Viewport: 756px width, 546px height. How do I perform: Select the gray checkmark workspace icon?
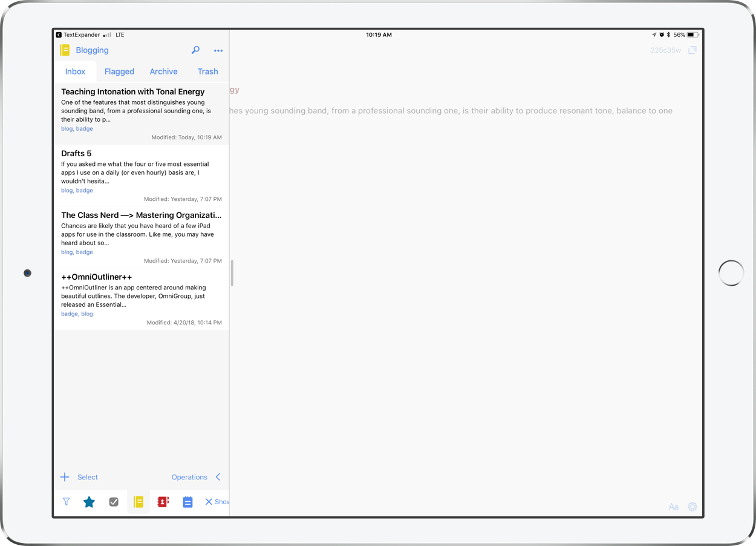click(x=114, y=502)
